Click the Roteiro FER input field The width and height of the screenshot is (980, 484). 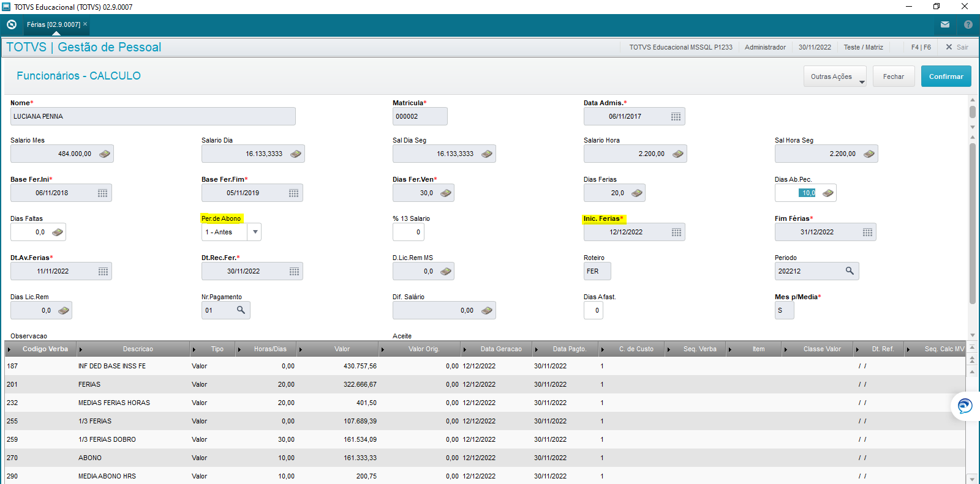click(x=597, y=272)
